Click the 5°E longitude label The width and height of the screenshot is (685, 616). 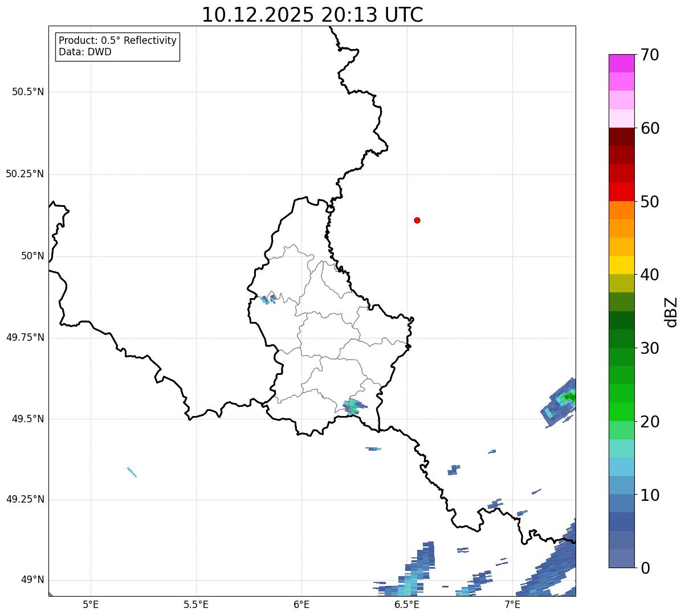coord(91,604)
